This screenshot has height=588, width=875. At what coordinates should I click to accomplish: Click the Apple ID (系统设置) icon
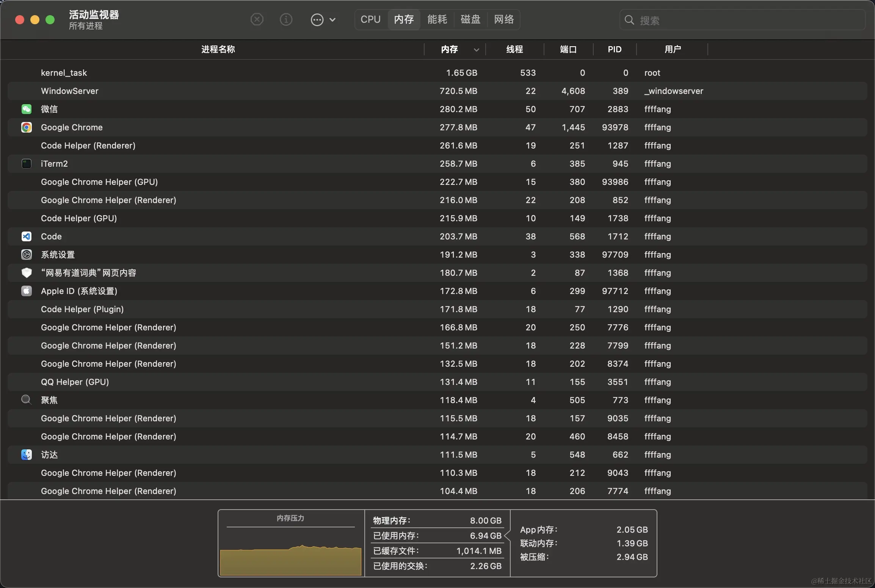point(26,291)
